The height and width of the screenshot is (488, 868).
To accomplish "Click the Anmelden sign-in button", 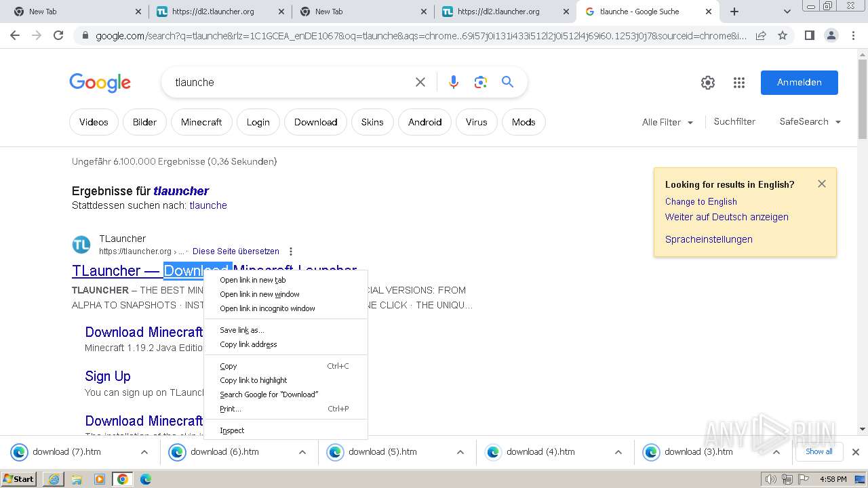I will point(800,83).
